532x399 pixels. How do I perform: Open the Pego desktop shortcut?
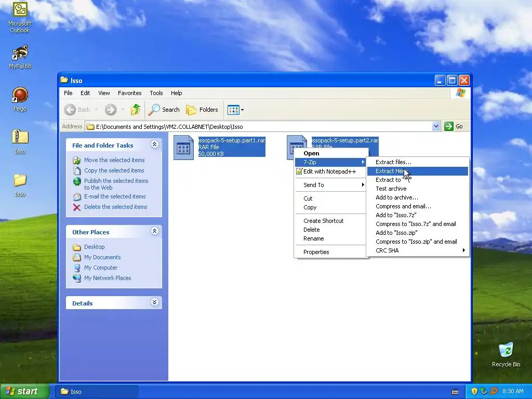[x=20, y=99]
